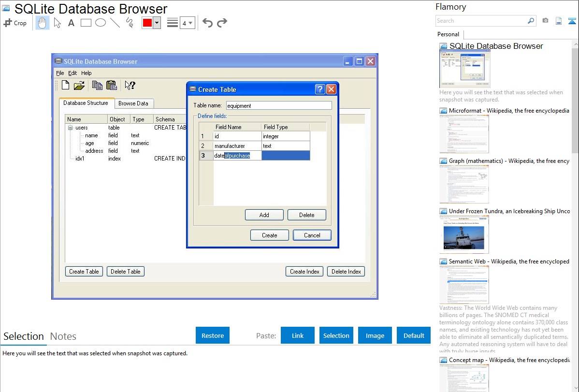Screen dimensions: 579x392
Task: Select the arrow pointer tool
Action: 57,23
